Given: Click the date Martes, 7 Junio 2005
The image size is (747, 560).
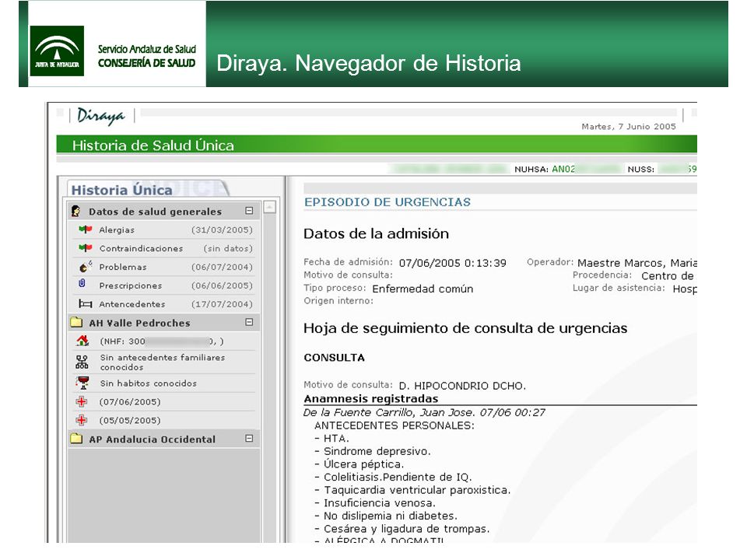Looking at the screenshot, I should click(x=629, y=127).
